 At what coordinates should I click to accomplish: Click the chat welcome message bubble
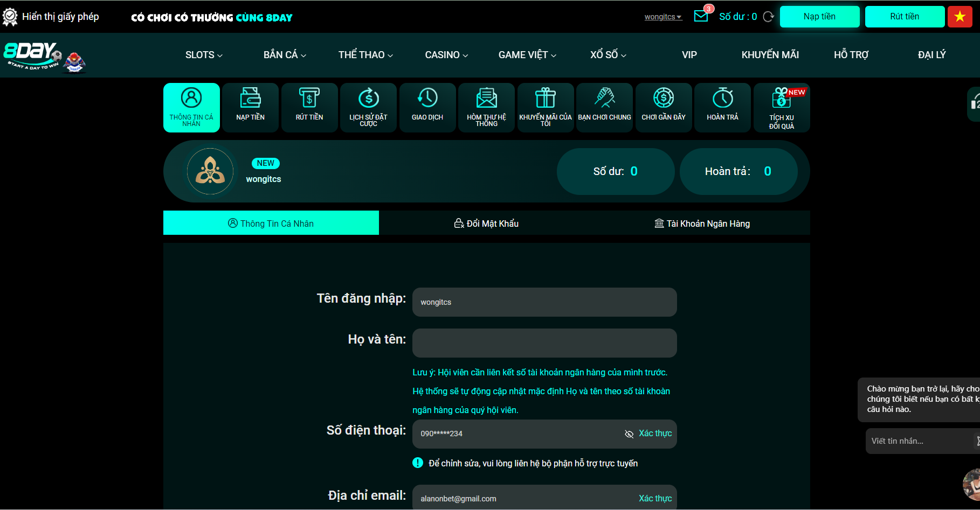(x=919, y=400)
